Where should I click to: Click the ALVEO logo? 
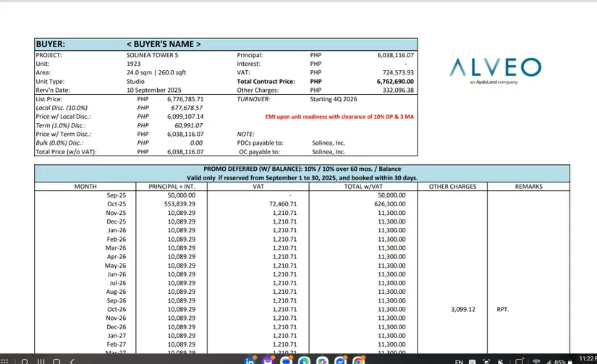pyautogui.click(x=494, y=70)
